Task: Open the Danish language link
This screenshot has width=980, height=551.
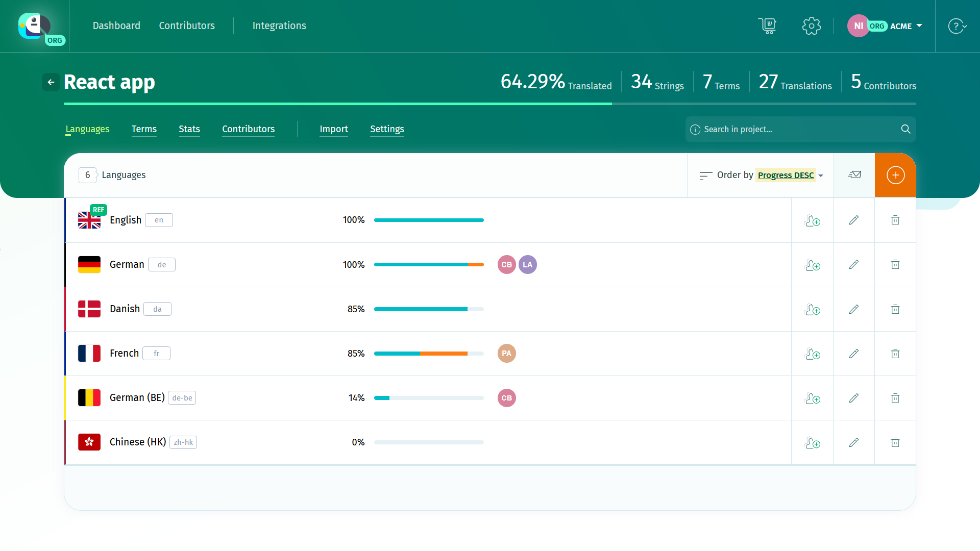Action: [125, 309]
